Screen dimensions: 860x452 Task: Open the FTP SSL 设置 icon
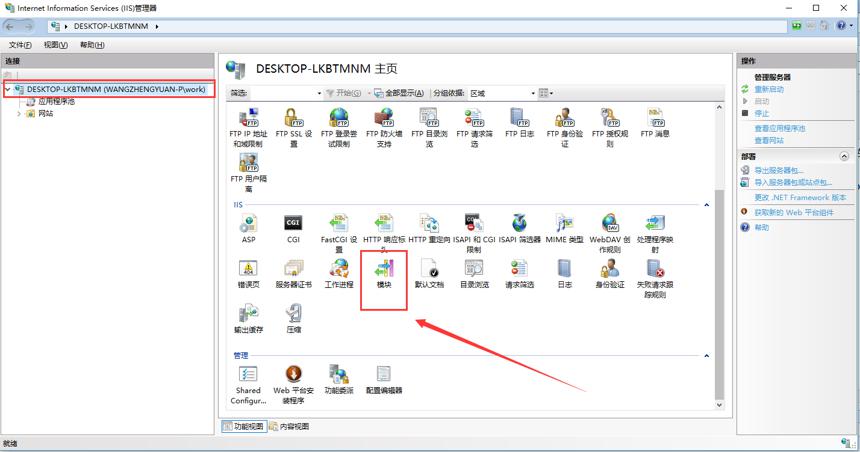[293, 127]
